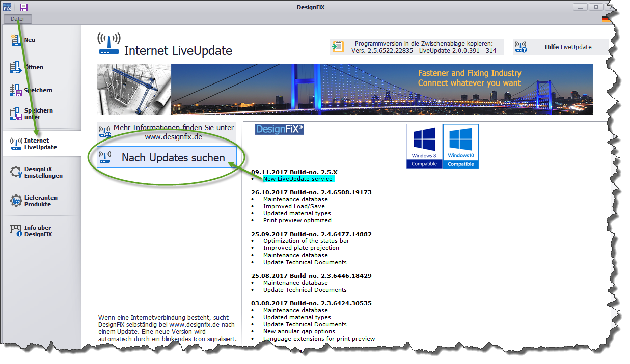Select heading '25.08.2017 Build-no. 2.3.6446.18429'
The image size is (630, 364).
(x=311, y=276)
